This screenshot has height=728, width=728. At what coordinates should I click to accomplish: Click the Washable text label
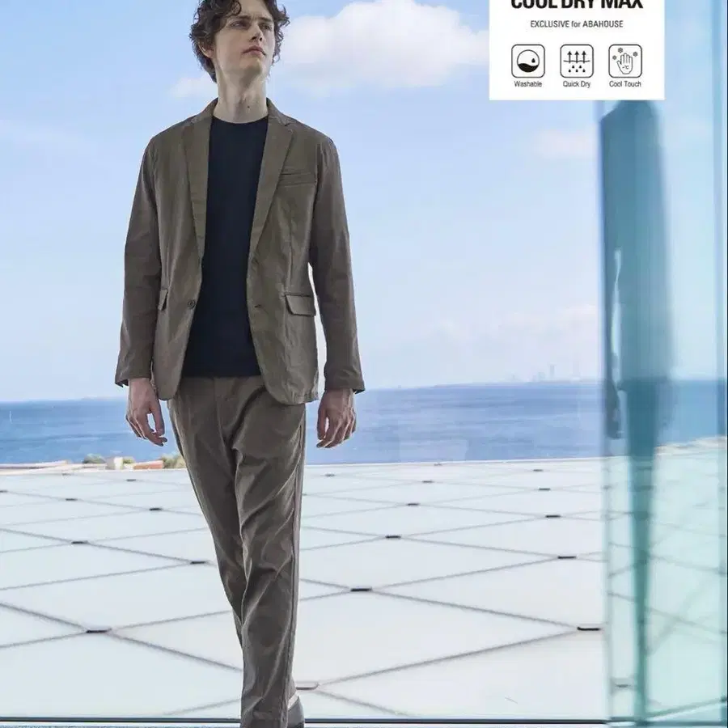tap(527, 84)
